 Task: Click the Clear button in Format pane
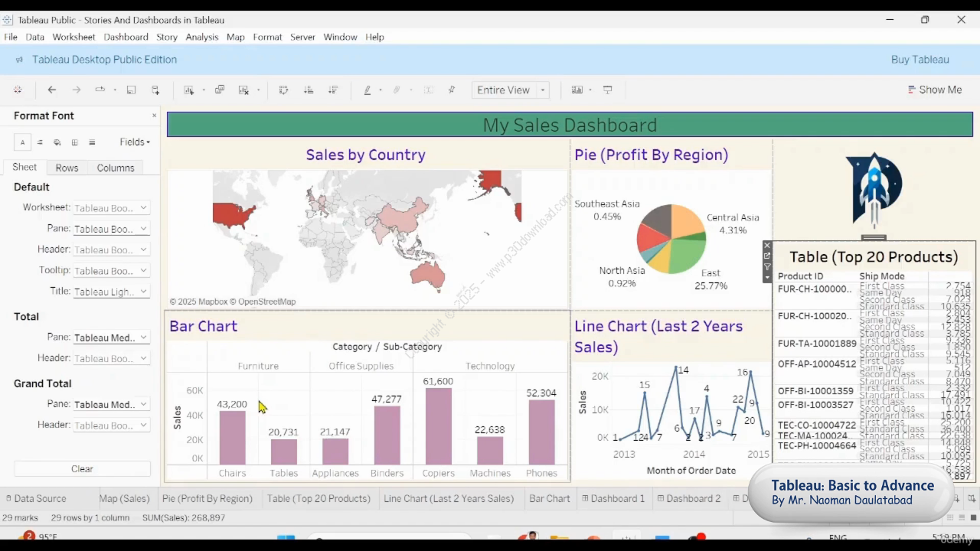pos(82,469)
